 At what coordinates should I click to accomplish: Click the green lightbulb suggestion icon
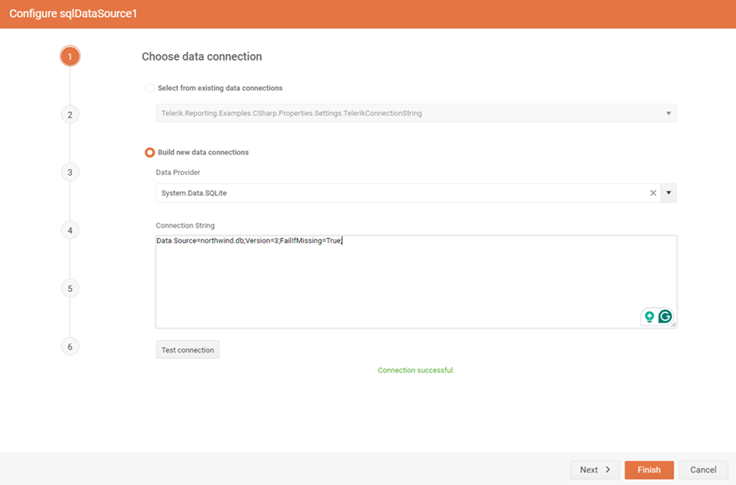coord(649,317)
